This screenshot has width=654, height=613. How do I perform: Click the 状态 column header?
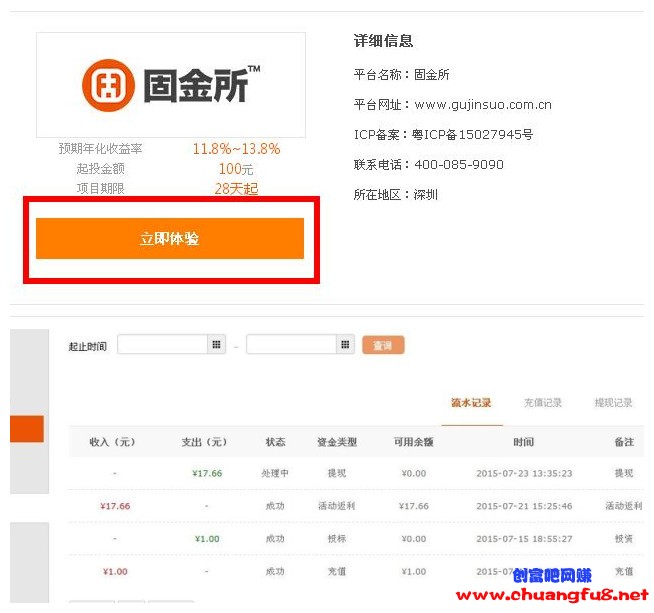coord(275,442)
